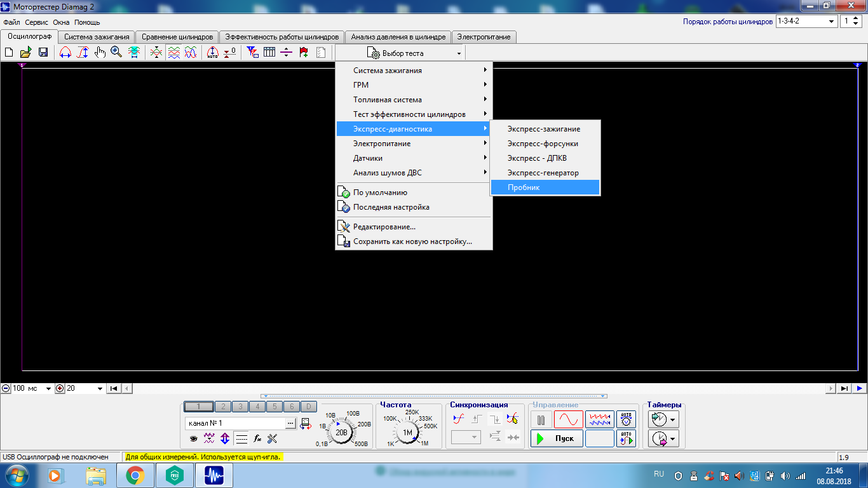This screenshot has width=868, height=488.
Task: Select Пробник from the submenu
Action: pos(545,187)
